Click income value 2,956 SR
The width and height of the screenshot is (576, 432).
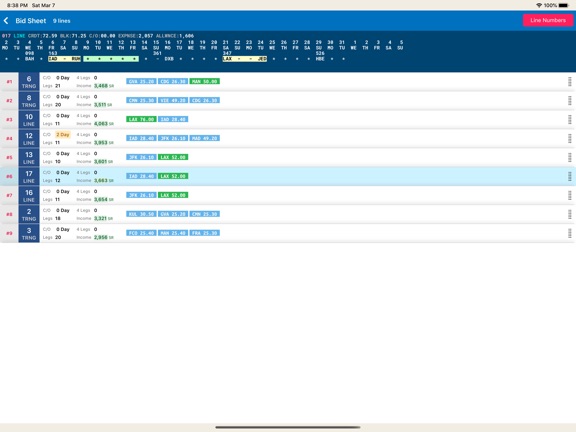coord(104,237)
